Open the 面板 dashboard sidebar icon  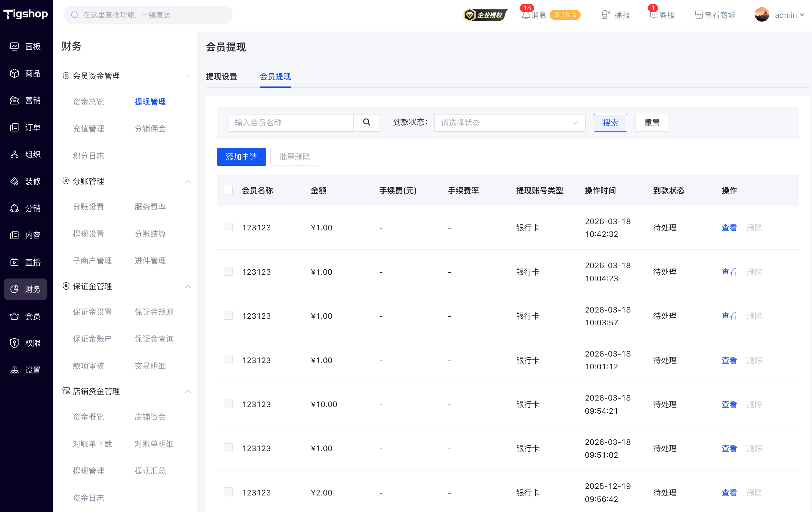pos(14,46)
